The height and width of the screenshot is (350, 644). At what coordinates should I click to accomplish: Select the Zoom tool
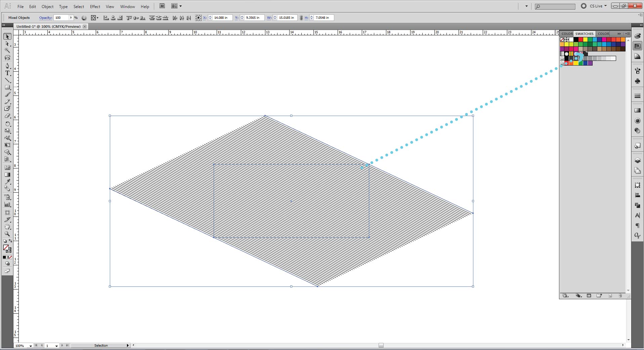[x=7, y=234]
